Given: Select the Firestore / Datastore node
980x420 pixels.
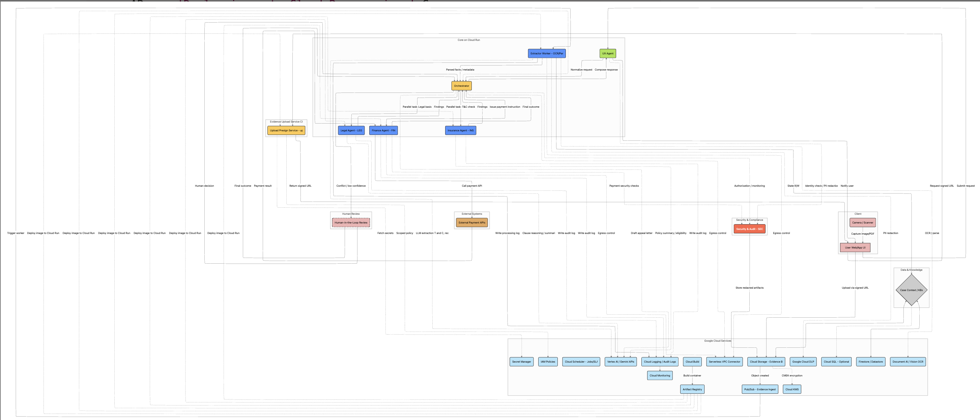Looking at the screenshot, I should click(x=870, y=361).
